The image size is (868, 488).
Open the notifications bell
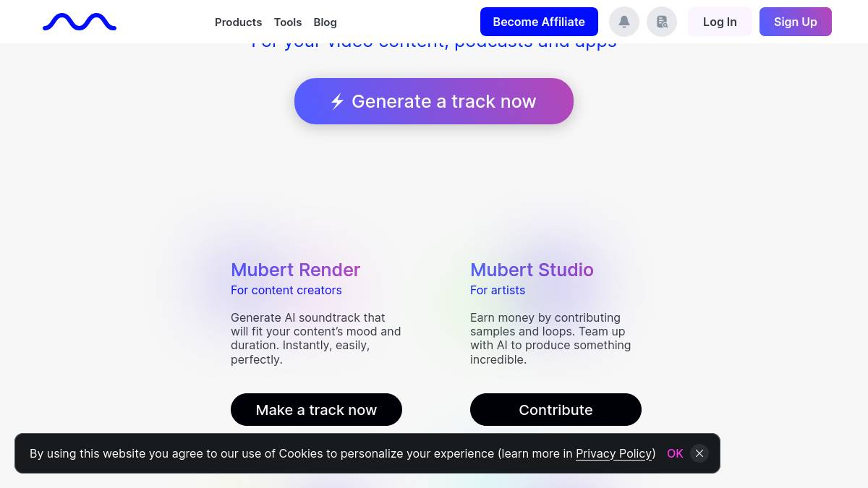(x=624, y=22)
